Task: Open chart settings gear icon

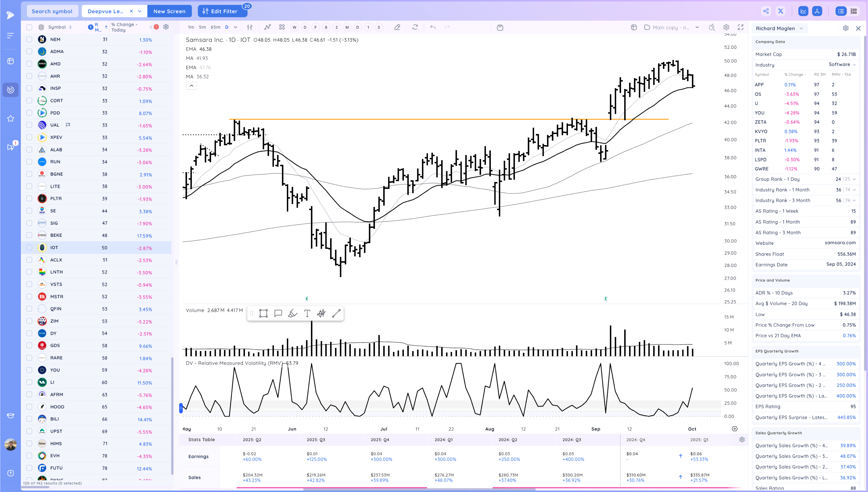Action: [x=726, y=27]
